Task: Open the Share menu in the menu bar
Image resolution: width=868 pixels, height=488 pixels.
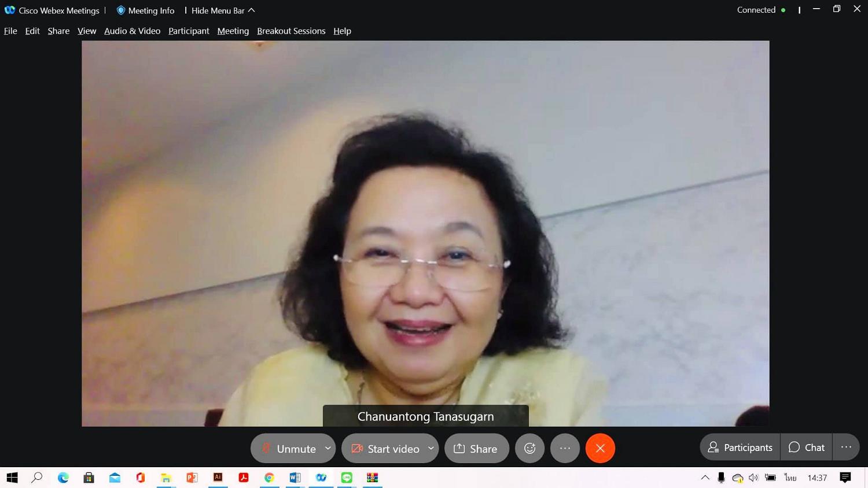Action: [x=58, y=31]
